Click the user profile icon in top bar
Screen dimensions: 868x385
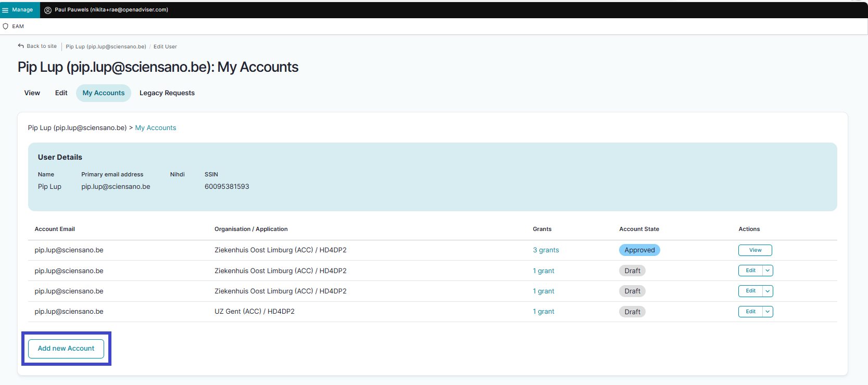click(48, 10)
